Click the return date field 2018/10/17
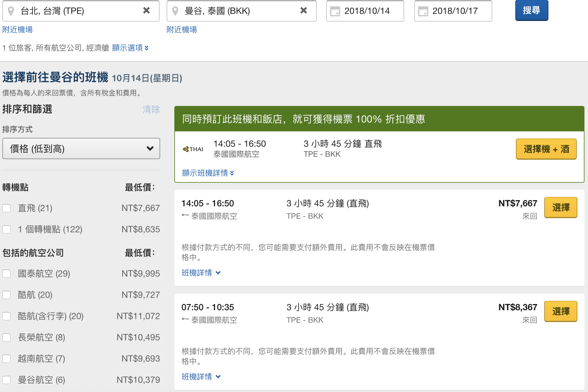The image size is (588, 392). 453,11
